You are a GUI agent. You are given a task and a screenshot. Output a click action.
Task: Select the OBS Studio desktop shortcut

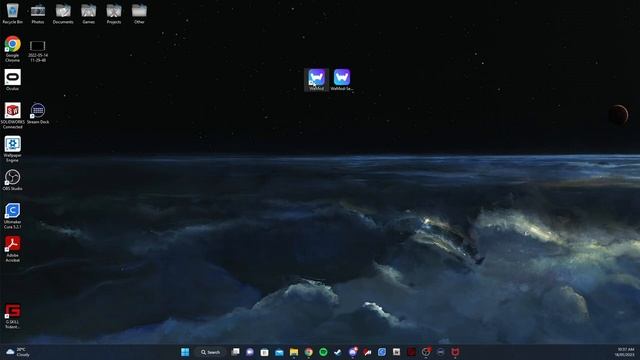[x=13, y=180]
